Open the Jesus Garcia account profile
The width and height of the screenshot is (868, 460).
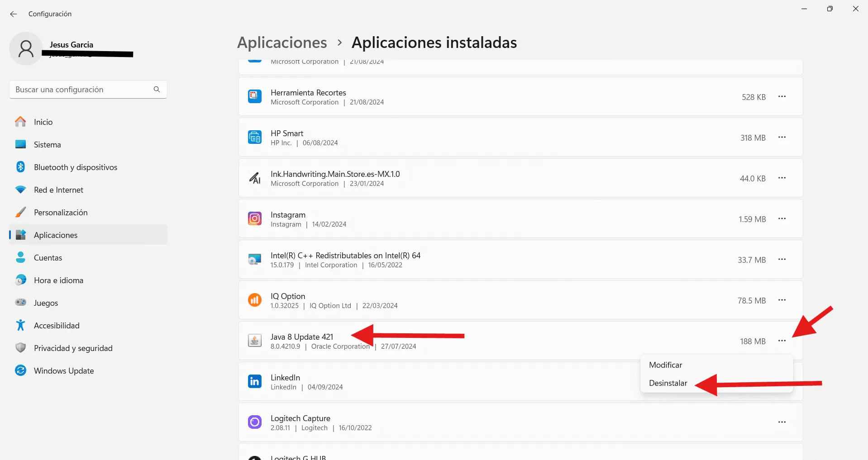coord(72,45)
